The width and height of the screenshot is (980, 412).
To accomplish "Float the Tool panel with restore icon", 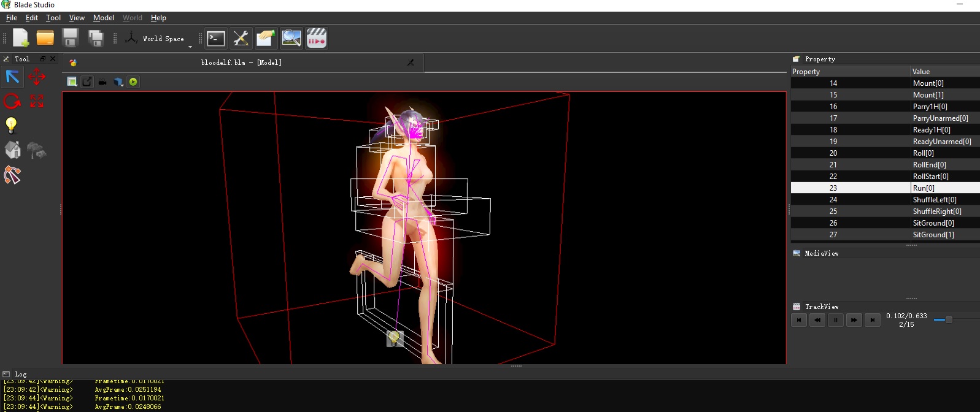I will pyautogui.click(x=43, y=59).
